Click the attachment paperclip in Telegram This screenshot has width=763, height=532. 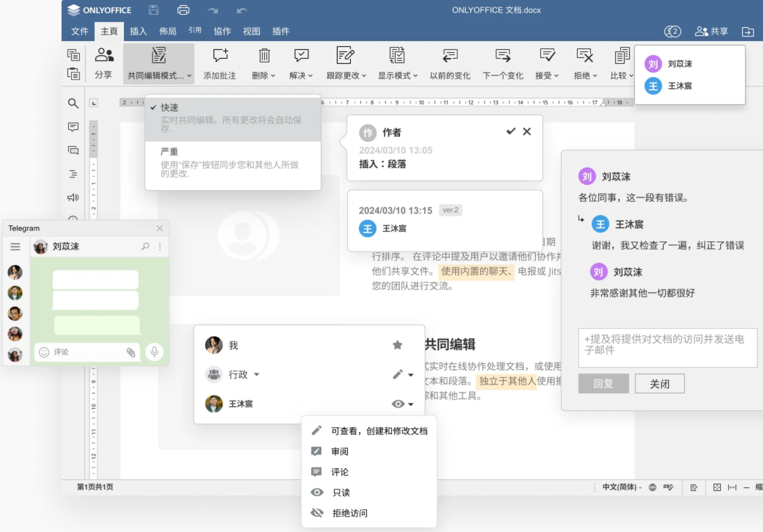[x=131, y=352]
